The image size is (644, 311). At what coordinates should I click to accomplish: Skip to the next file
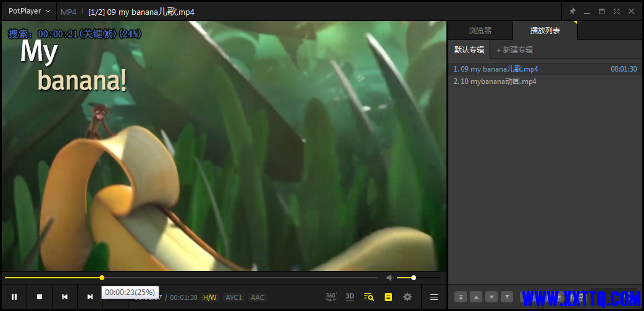pyautogui.click(x=90, y=297)
